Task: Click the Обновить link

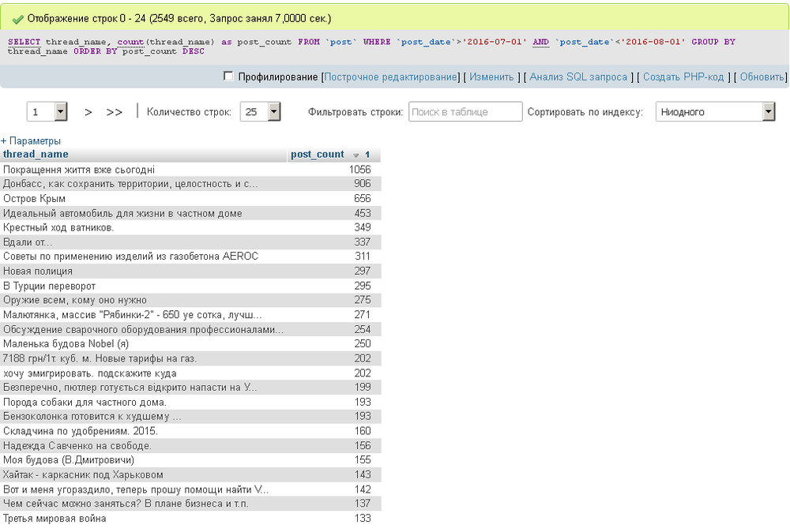Action: tap(761, 77)
